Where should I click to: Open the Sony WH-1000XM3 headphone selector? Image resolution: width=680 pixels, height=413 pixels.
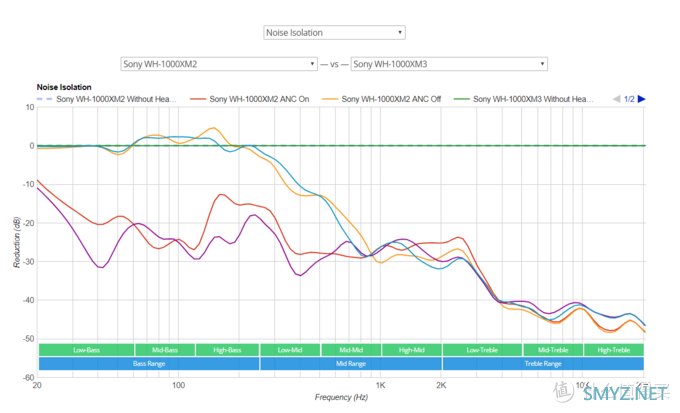click(x=449, y=64)
